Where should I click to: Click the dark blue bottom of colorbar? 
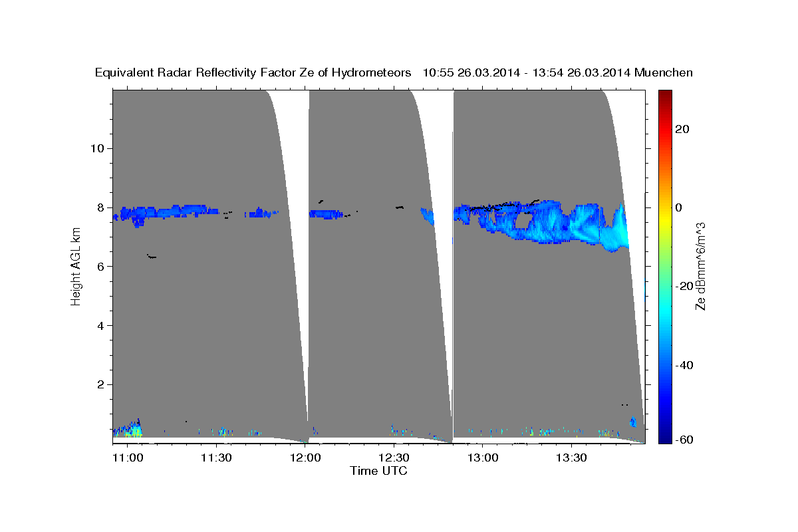664,437
